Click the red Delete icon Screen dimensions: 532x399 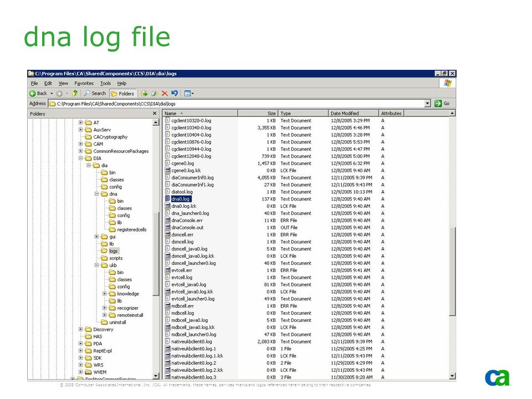click(x=165, y=93)
